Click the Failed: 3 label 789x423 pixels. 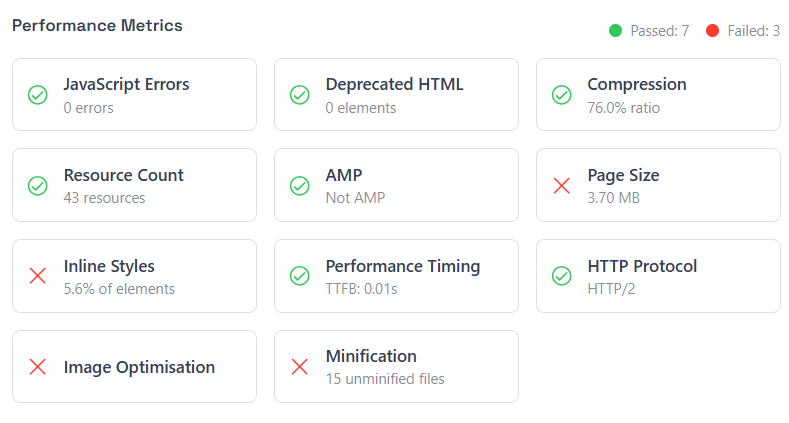754,31
